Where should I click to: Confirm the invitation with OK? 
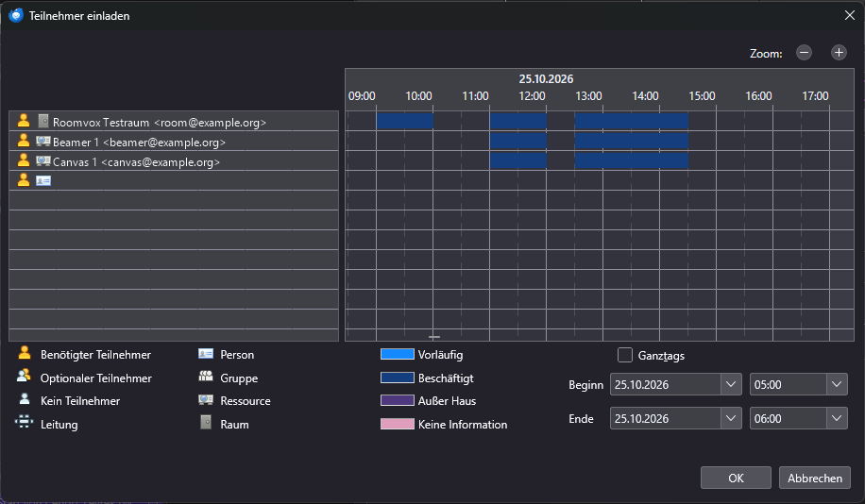tap(736, 479)
